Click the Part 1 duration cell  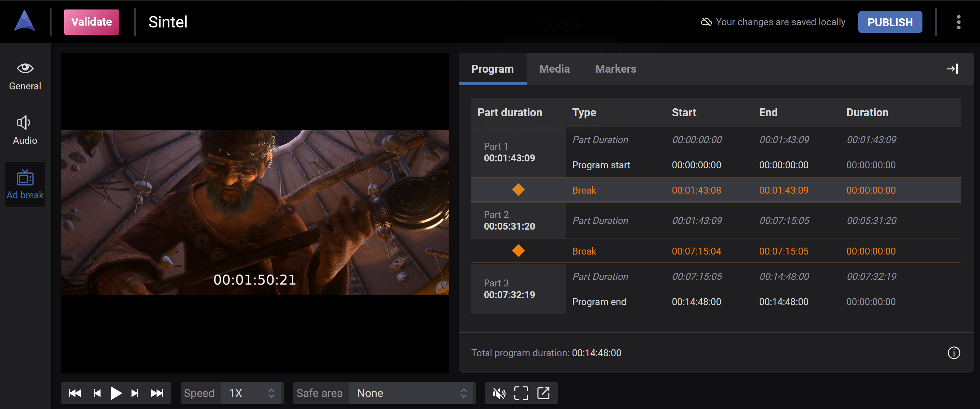(518, 152)
